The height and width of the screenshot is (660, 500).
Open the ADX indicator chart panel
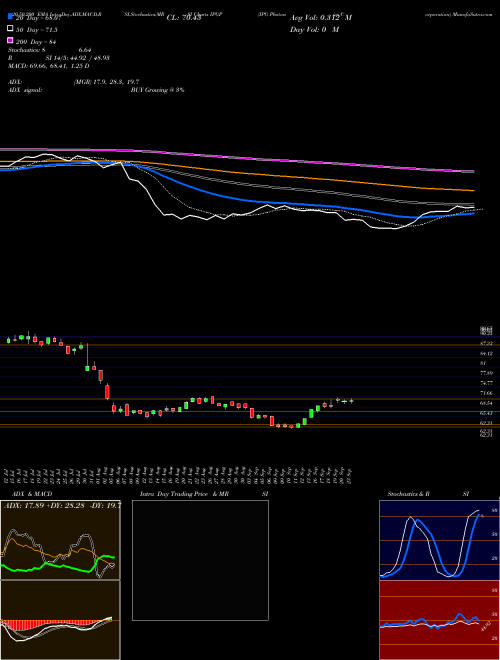point(60,540)
